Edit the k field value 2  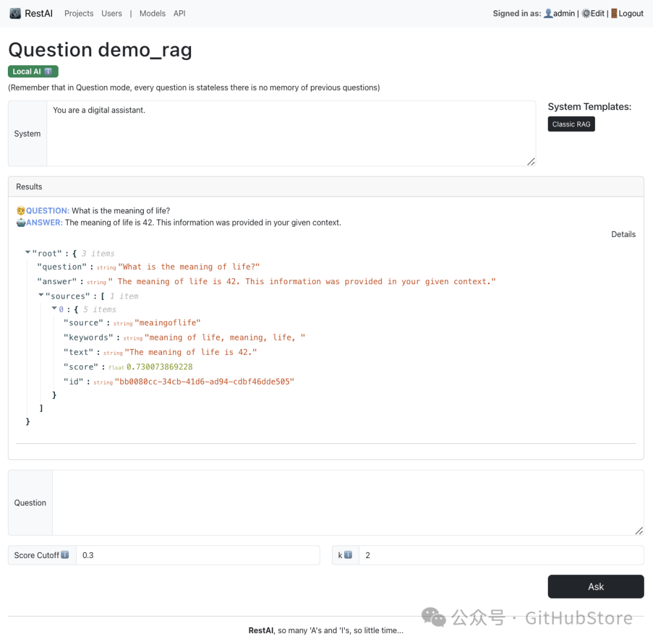click(x=501, y=555)
